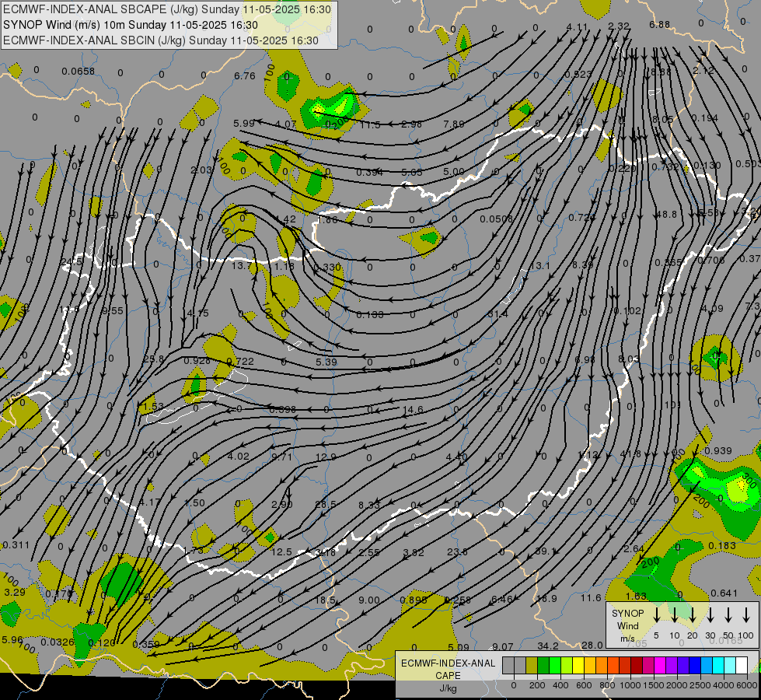The height and width of the screenshot is (700, 761).
Task: Click the map value 5.39
Action: (326, 362)
